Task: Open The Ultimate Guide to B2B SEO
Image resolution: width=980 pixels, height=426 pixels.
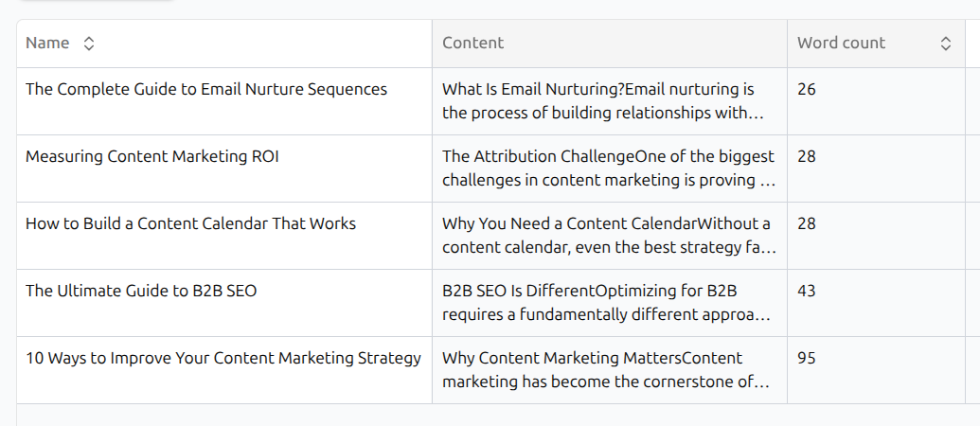Action: coord(141,292)
